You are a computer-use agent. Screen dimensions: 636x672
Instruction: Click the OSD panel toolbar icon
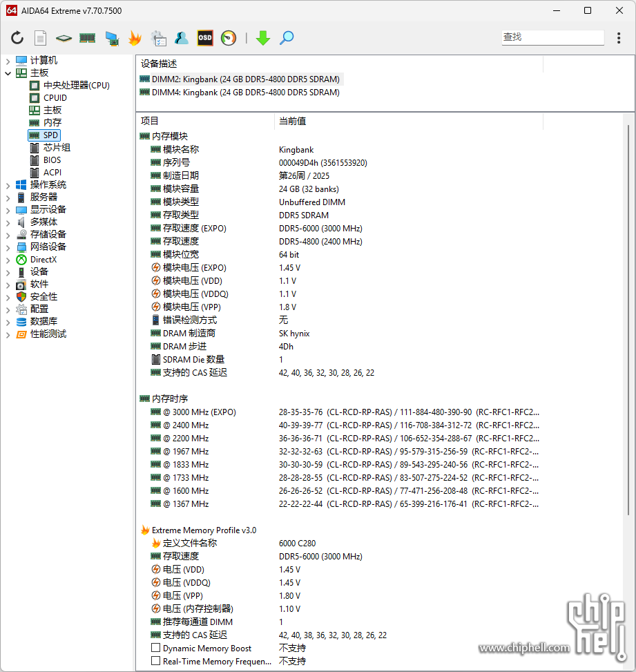point(204,38)
